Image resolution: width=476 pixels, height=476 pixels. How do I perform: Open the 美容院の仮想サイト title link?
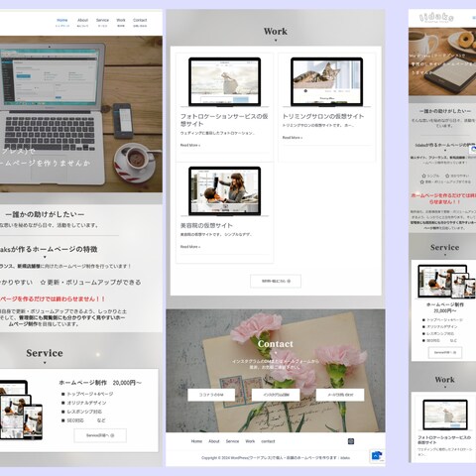(x=206, y=225)
